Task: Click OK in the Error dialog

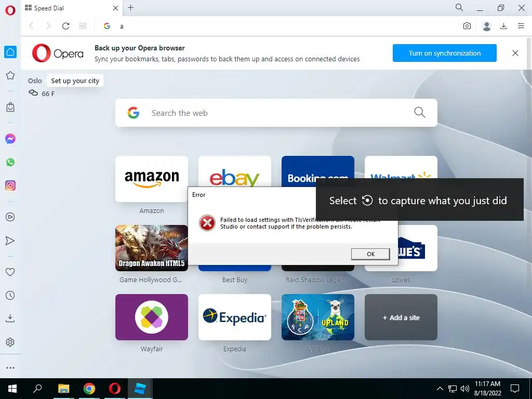Action: [370, 254]
